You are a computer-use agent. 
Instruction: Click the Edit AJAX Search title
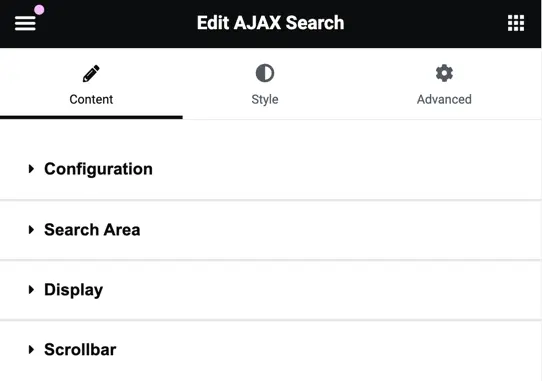(x=270, y=23)
